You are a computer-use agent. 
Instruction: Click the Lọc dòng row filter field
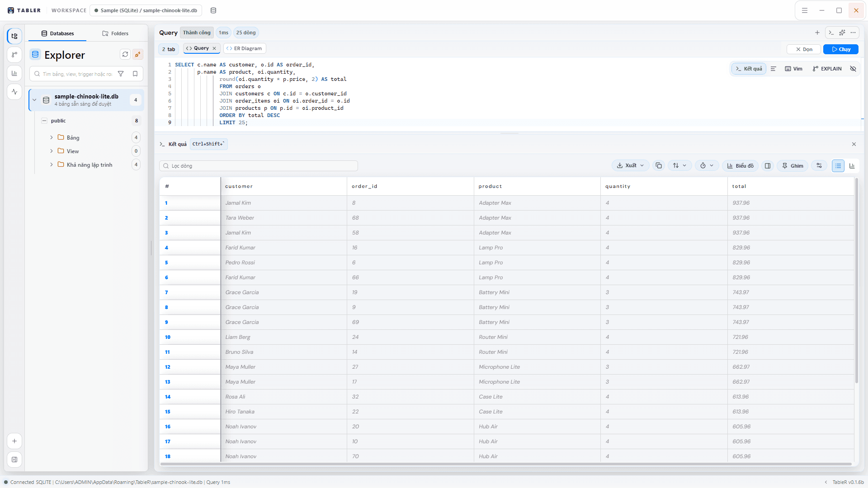point(258,166)
